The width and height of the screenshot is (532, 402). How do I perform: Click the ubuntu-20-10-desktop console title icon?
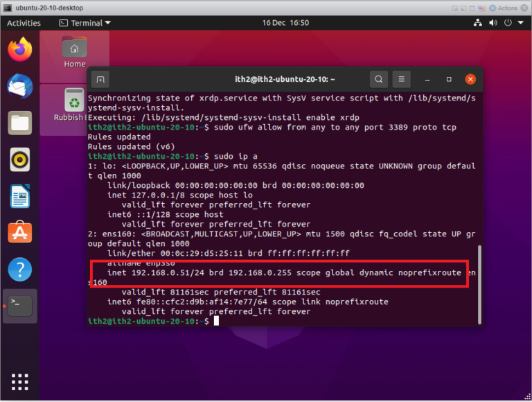click(8, 8)
